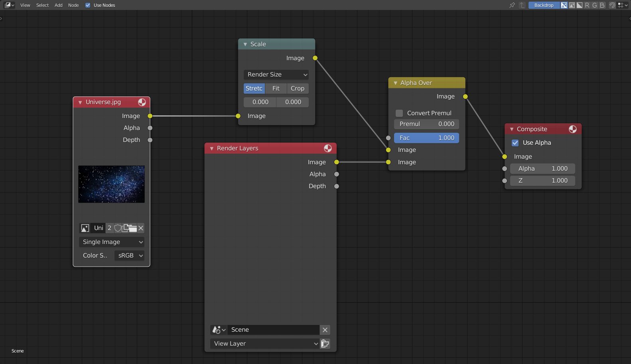Click render active scene icon beside View Layer
Viewport: 631px width, 364px height.
[325, 344]
